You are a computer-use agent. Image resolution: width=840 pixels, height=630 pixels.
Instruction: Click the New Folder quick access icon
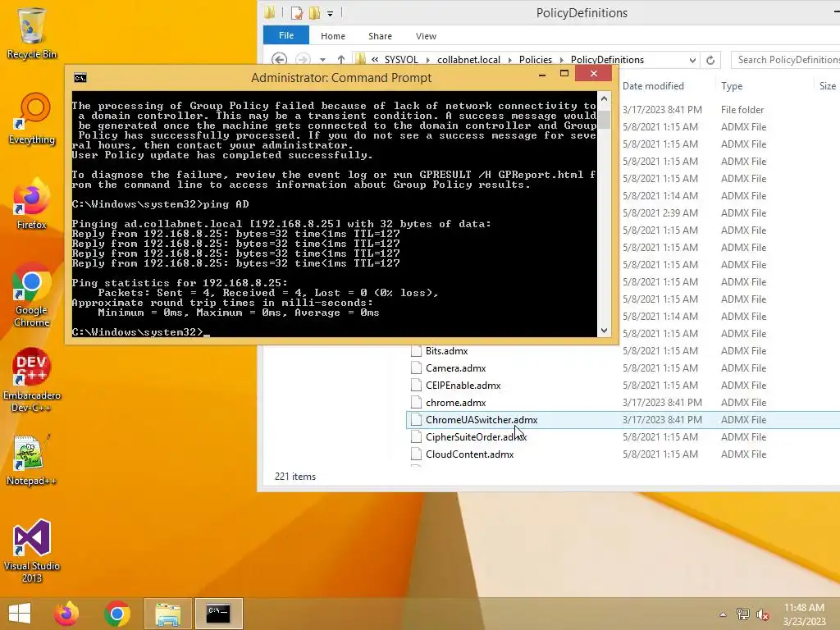[x=314, y=13]
